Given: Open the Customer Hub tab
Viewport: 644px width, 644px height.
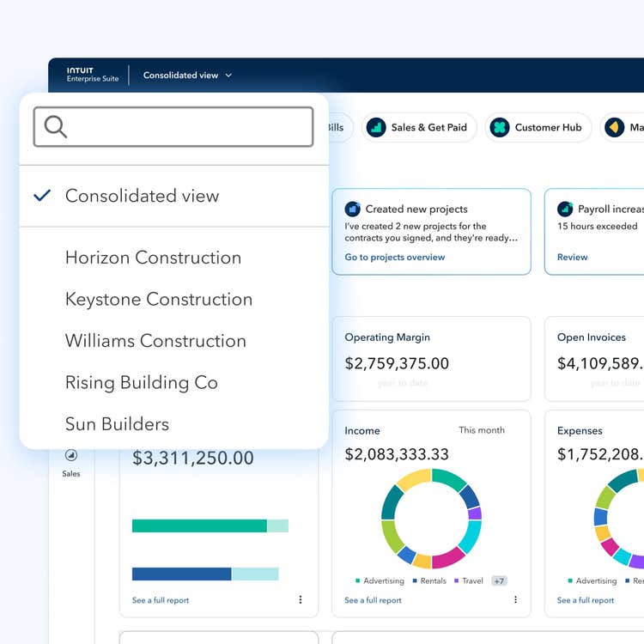Looking at the screenshot, I should (x=538, y=127).
